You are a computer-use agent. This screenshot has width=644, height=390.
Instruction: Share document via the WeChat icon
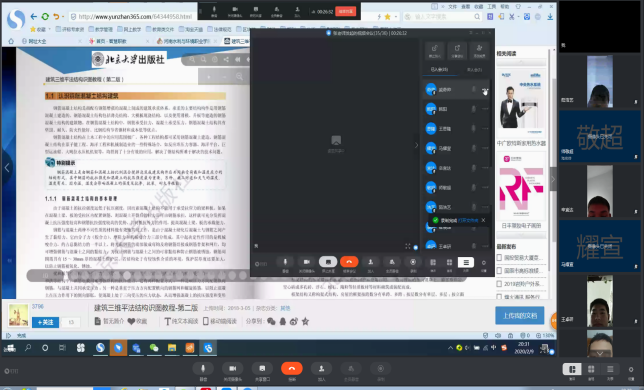pyautogui.click(x=271, y=321)
